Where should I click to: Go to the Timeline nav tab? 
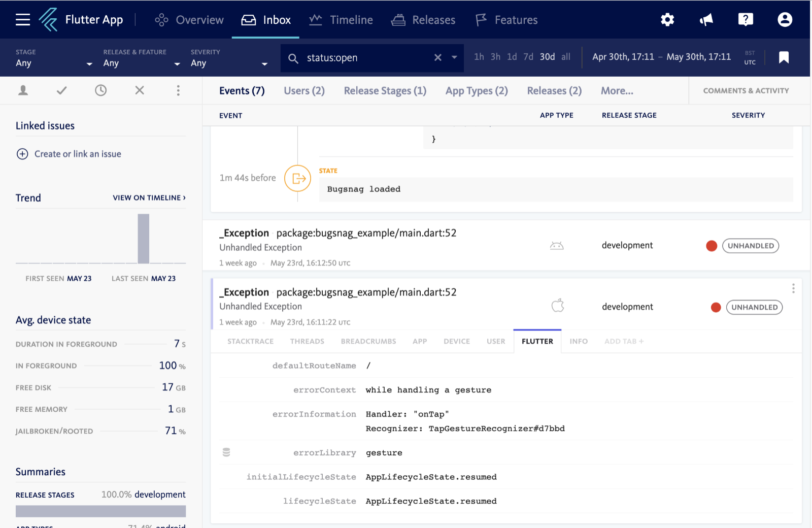tap(341, 20)
